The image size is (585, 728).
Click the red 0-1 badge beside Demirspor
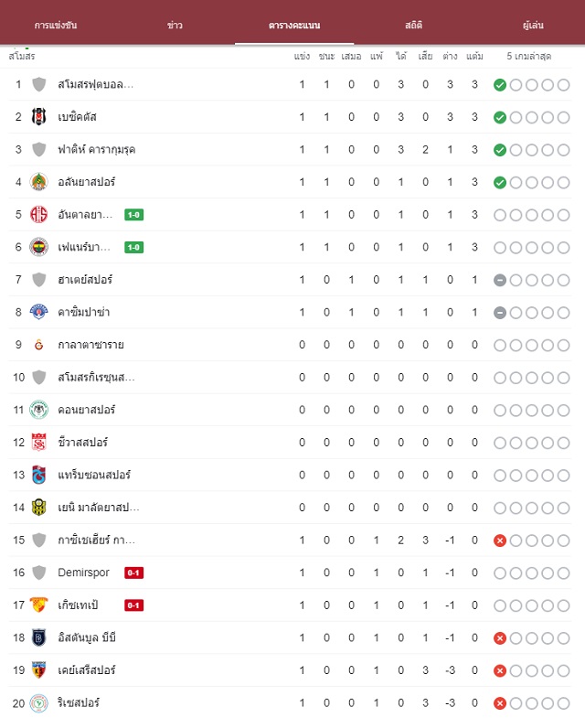(x=133, y=573)
